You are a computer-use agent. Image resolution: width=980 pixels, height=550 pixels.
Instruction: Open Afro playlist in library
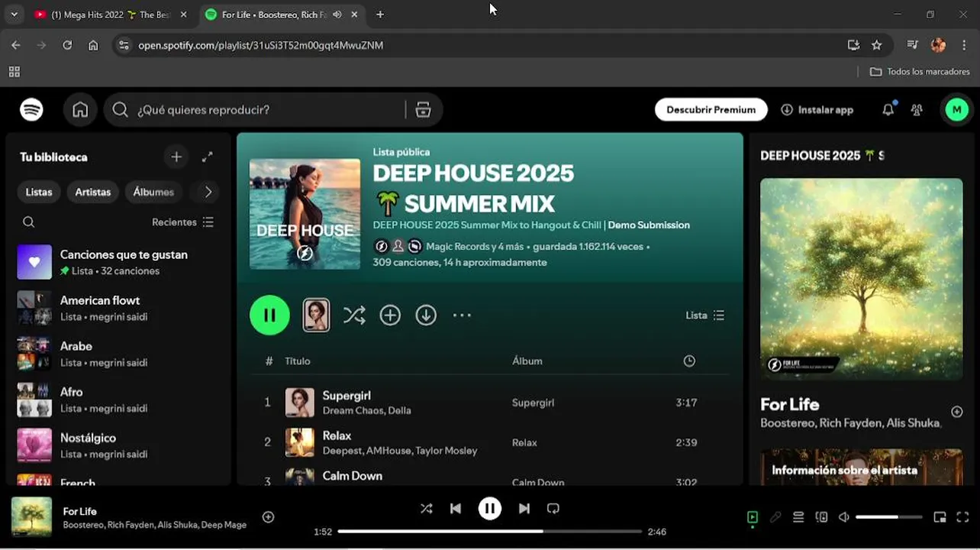click(x=118, y=400)
